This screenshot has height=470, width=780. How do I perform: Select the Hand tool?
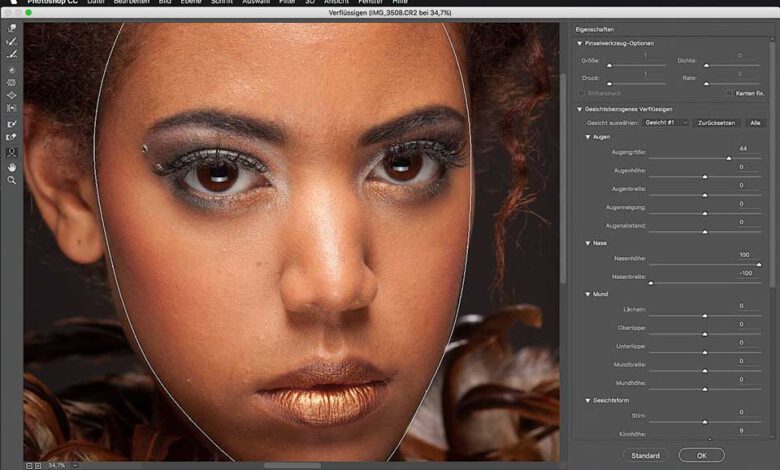tap(12, 166)
